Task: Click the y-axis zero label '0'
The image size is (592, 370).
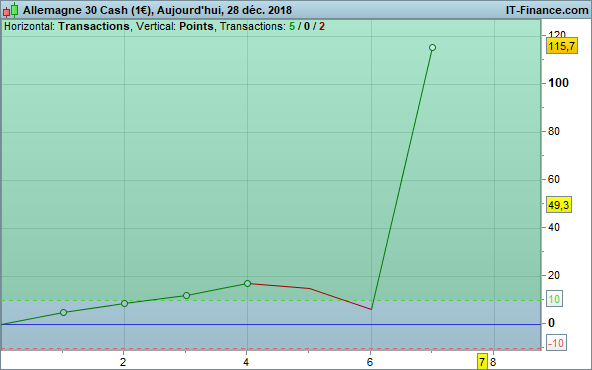Action: (x=551, y=323)
